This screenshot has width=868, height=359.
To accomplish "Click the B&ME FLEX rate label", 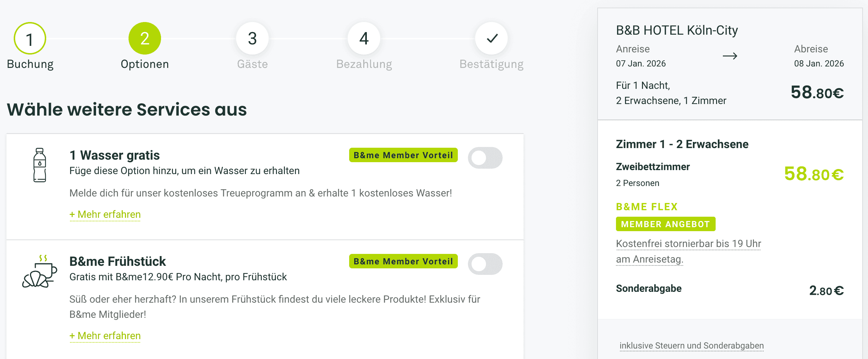I will point(647,207).
